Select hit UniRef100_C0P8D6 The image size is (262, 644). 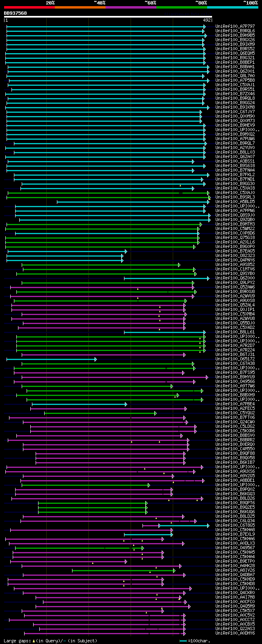(x=235, y=233)
